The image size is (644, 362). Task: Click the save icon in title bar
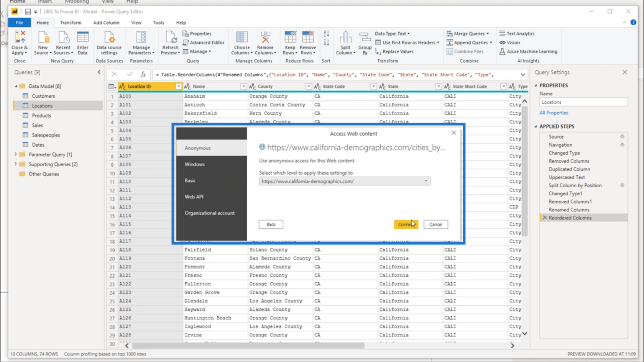pos(28,11)
